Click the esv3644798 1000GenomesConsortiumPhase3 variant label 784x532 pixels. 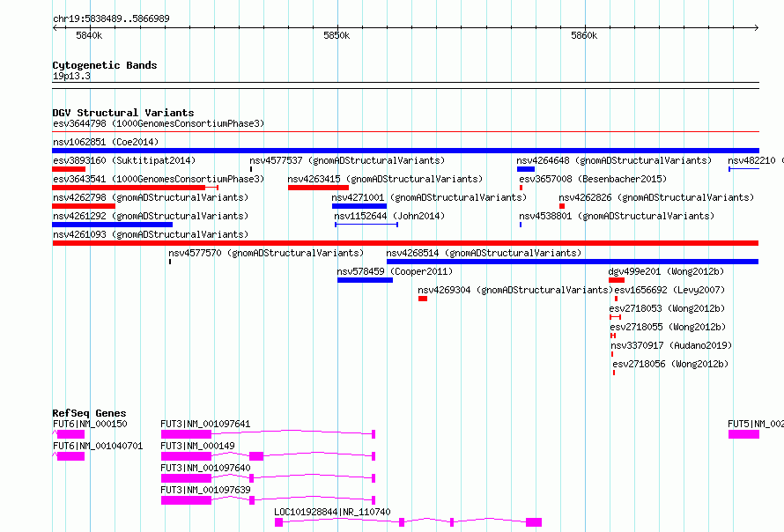(x=159, y=123)
